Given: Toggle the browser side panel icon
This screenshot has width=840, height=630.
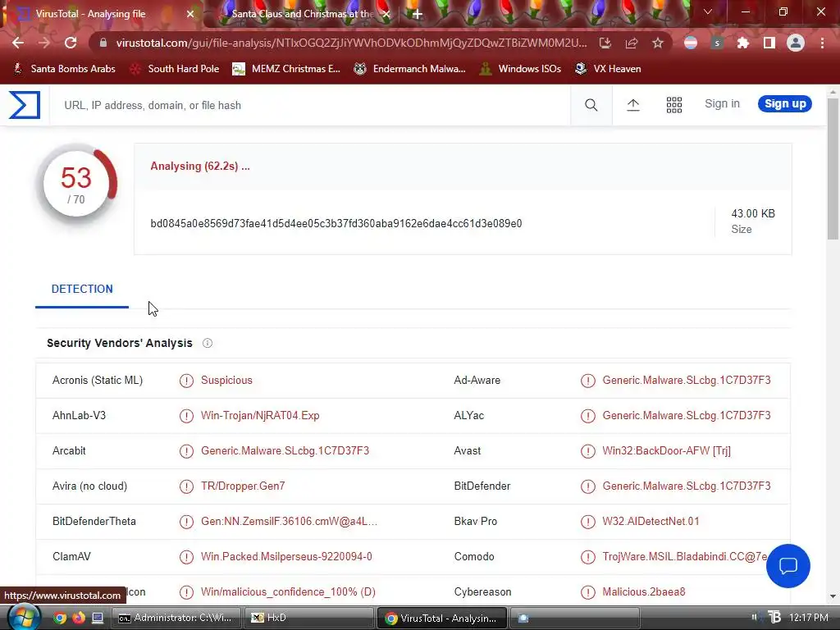Looking at the screenshot, I should (769, 43).
